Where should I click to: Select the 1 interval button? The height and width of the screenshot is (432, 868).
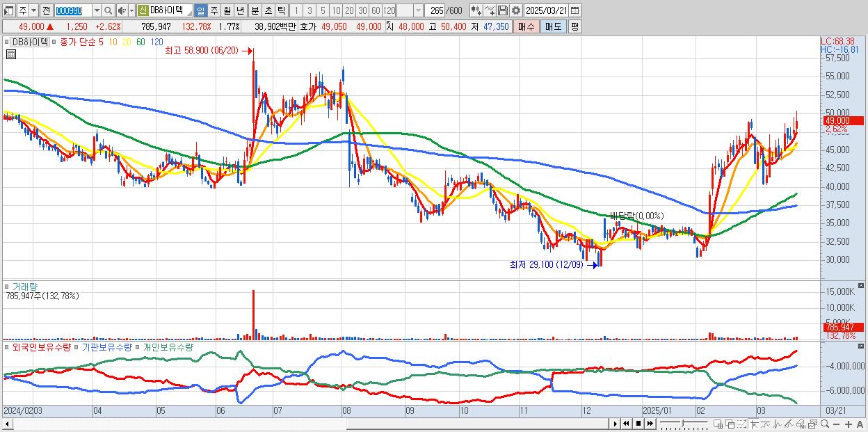point(296,11)
